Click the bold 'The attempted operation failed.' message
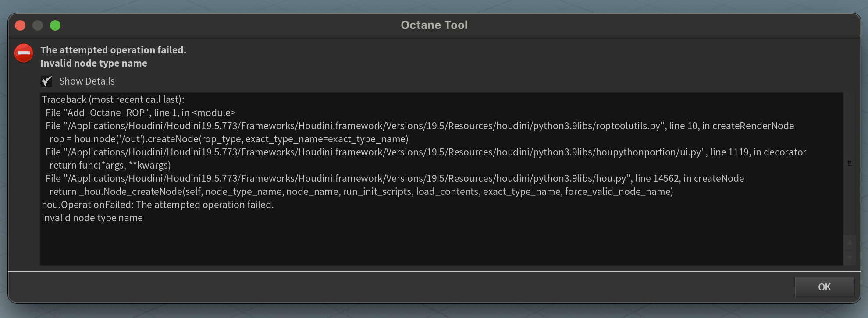Screen dimensions: 868x318 [x=113, y=50]
